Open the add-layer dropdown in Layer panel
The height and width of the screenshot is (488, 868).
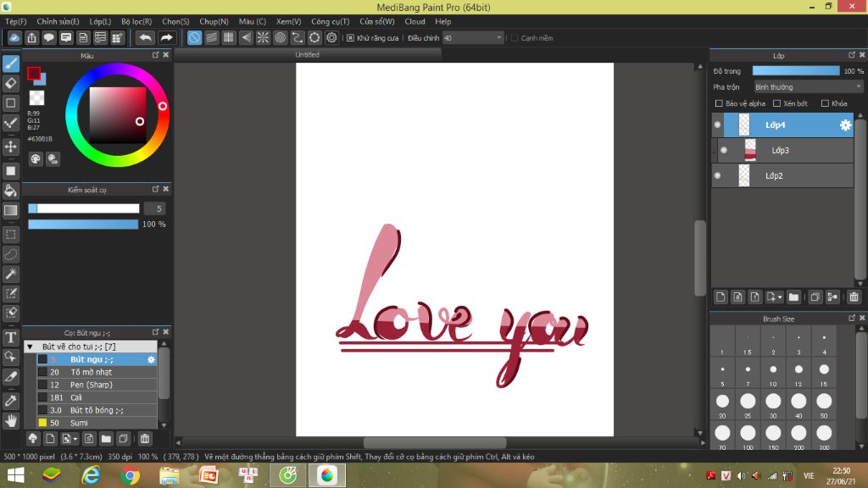coord(774,297)
